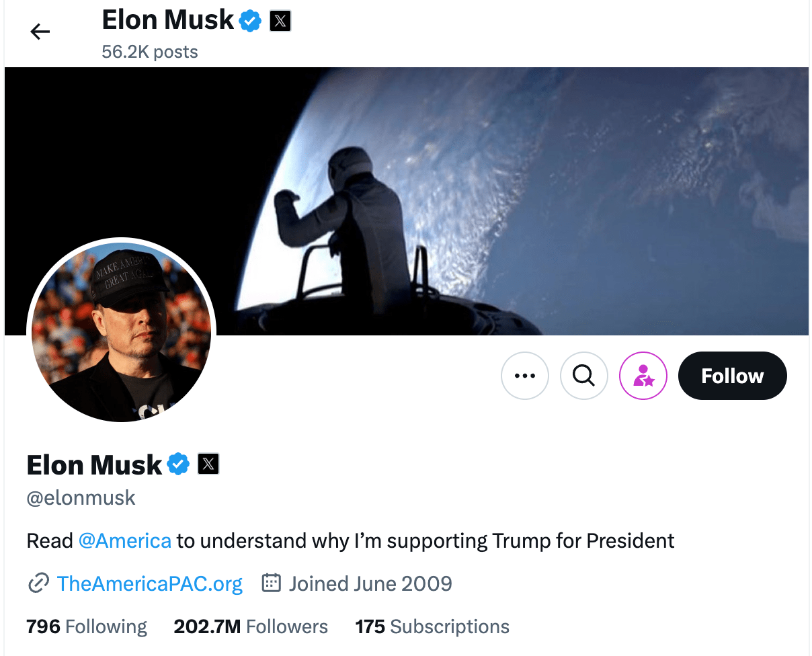Open the circular profile avatar photo

121,332
